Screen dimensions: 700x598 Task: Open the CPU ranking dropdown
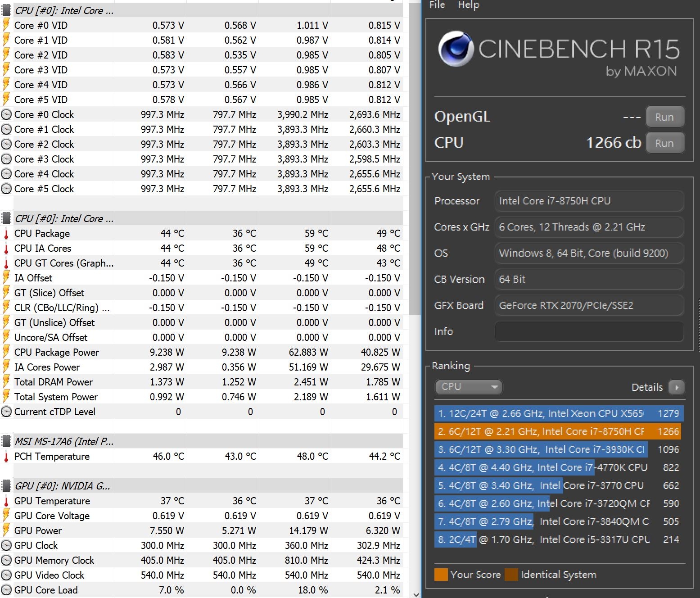click(x=469, y=387)
